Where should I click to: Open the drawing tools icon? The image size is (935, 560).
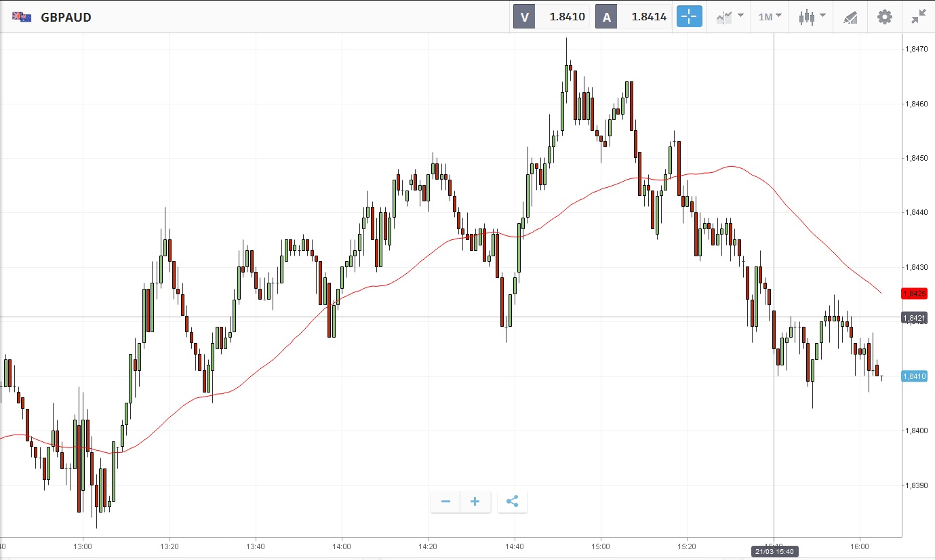[850, 17]
